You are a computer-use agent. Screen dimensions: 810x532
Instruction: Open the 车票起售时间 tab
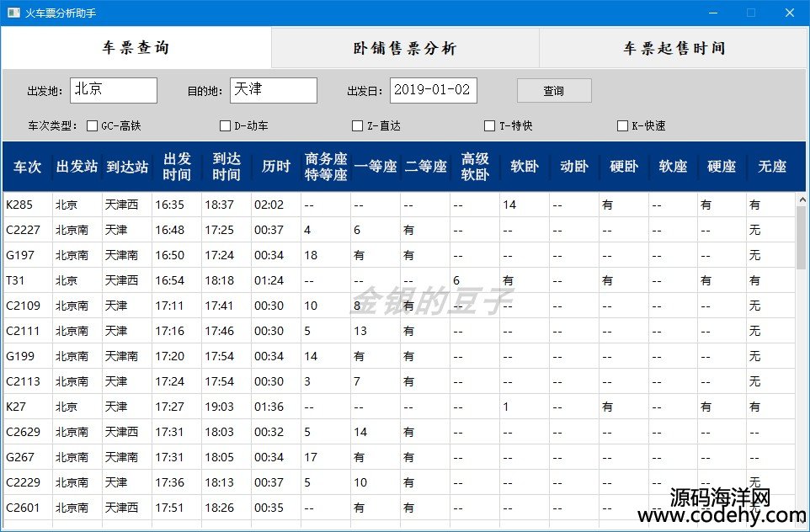[x=674, y=48]
